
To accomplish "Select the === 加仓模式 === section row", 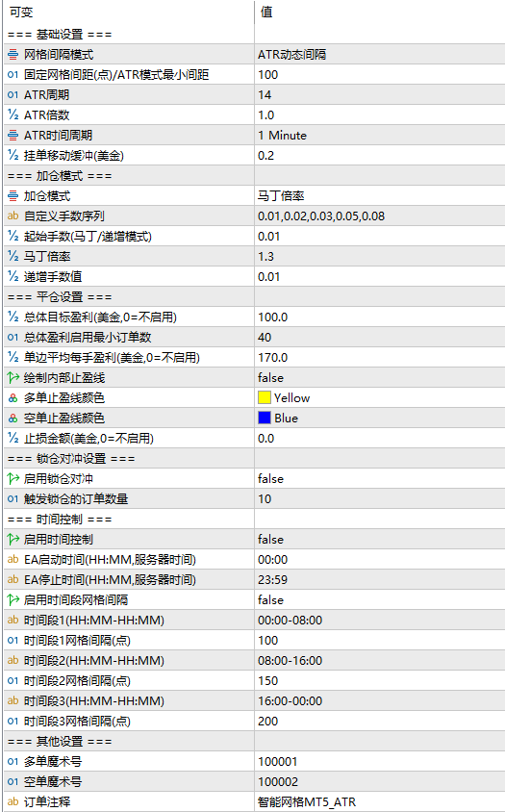I will (x=254, y=175).
